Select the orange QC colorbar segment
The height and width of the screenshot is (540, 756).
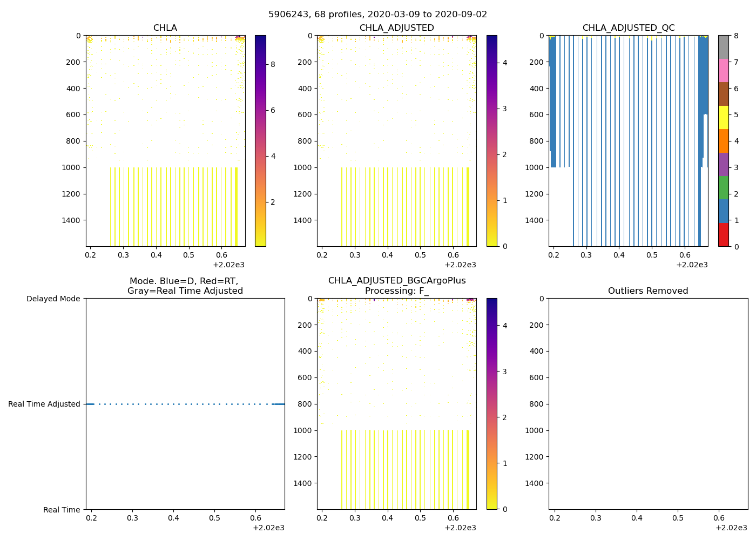pos(723,141)
